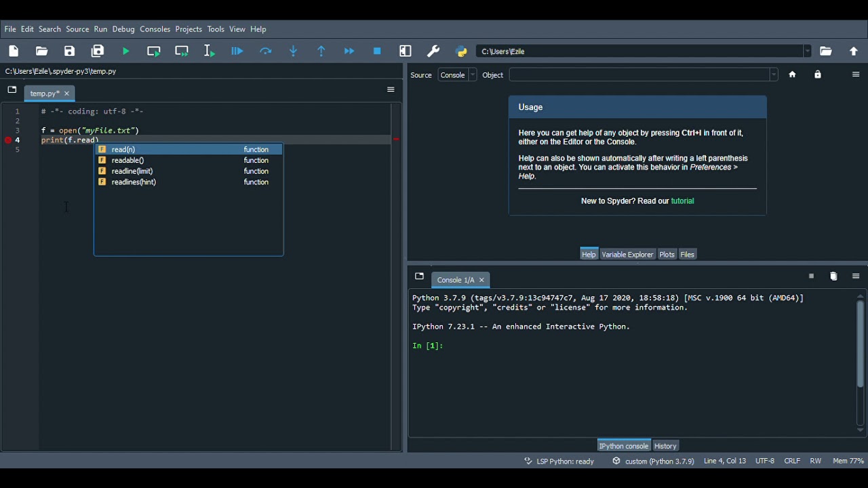Choose readline(limit) completion
This screenshot has width=868, height=488.
click(189, 171)
